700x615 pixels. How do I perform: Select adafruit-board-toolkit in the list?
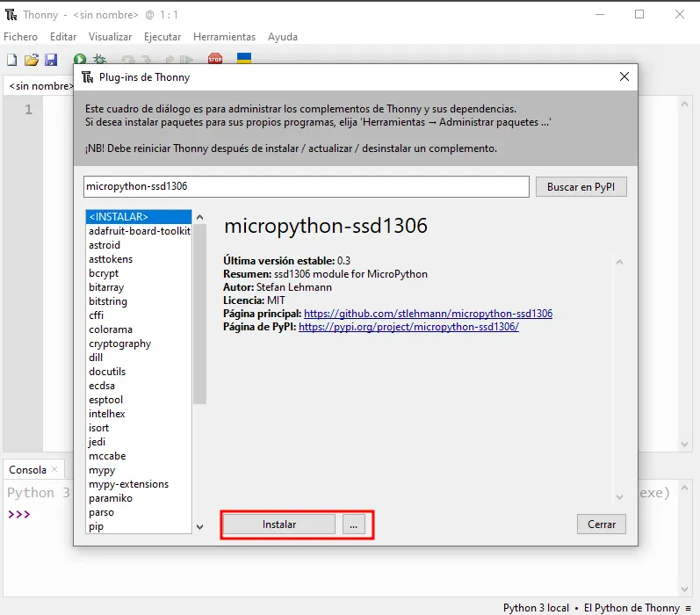click(x=140, y=231)
